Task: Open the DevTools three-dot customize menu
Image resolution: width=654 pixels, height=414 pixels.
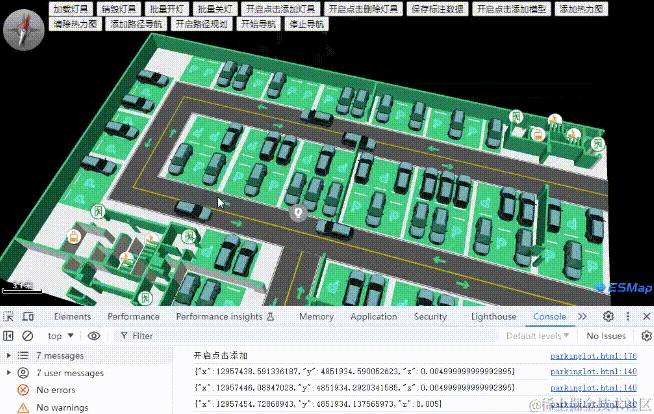Action: pyautogui.click(x=628, y=316)
